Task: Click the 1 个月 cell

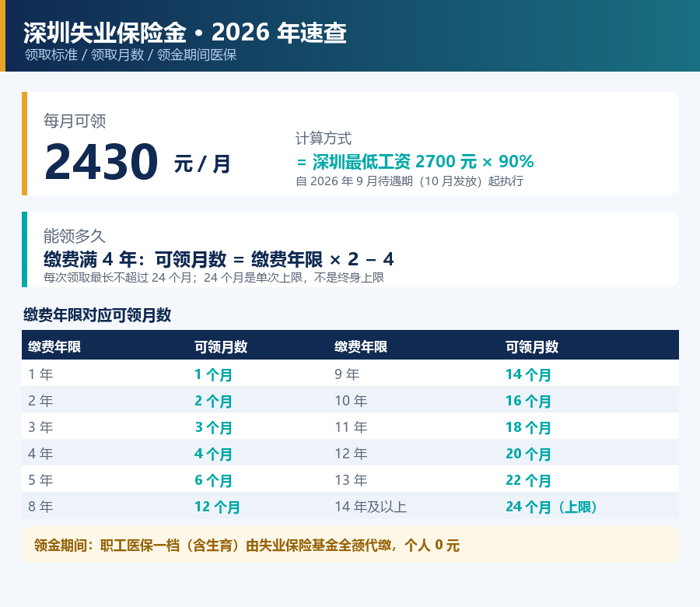Action: (x=213, y=374)
